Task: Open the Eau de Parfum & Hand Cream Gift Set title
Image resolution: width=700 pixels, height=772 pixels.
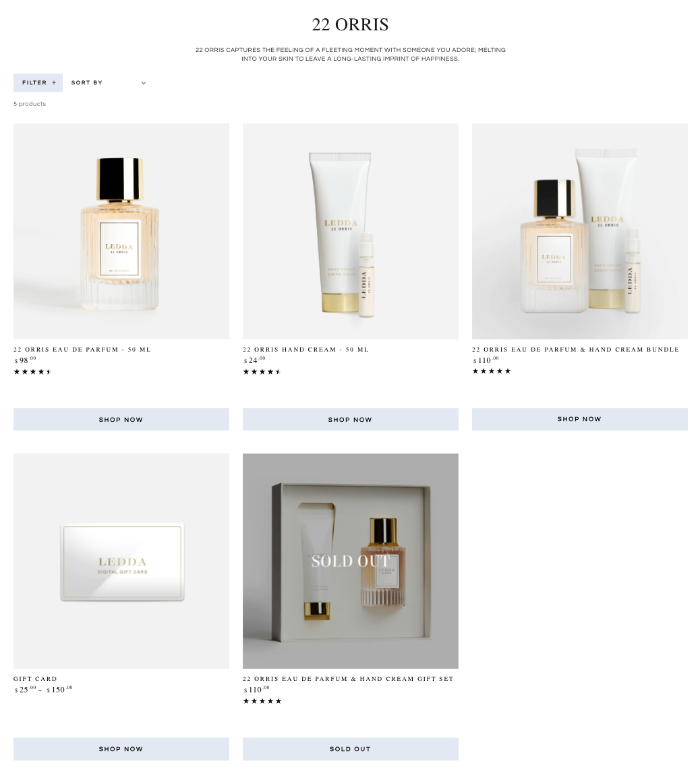Action: click(348, 679)
